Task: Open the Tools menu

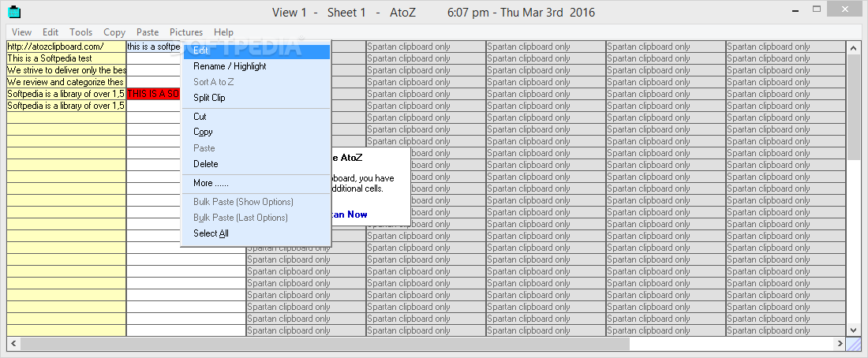Action: click(x=80, y=32)
